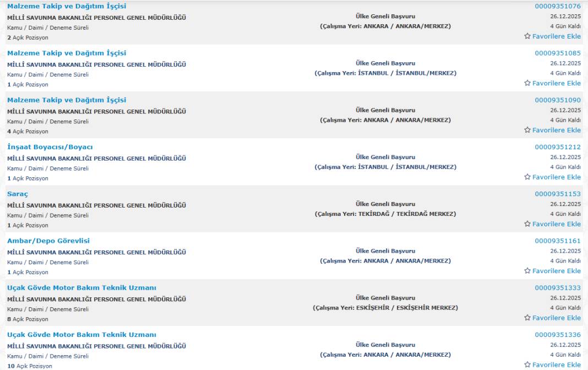Image resolution: width=588 pixels, height=370 pixels.
Task: Click star icon for listing 00009351090
Action: point(527,130)
